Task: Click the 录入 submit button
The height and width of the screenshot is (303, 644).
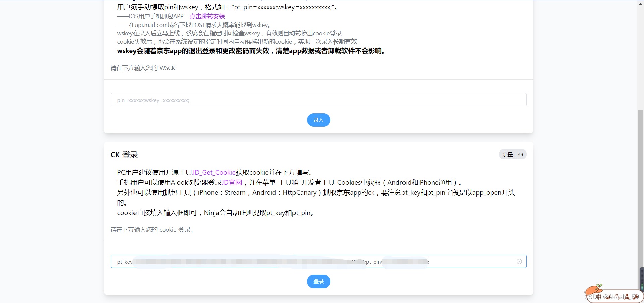Action: pos(318,120)
